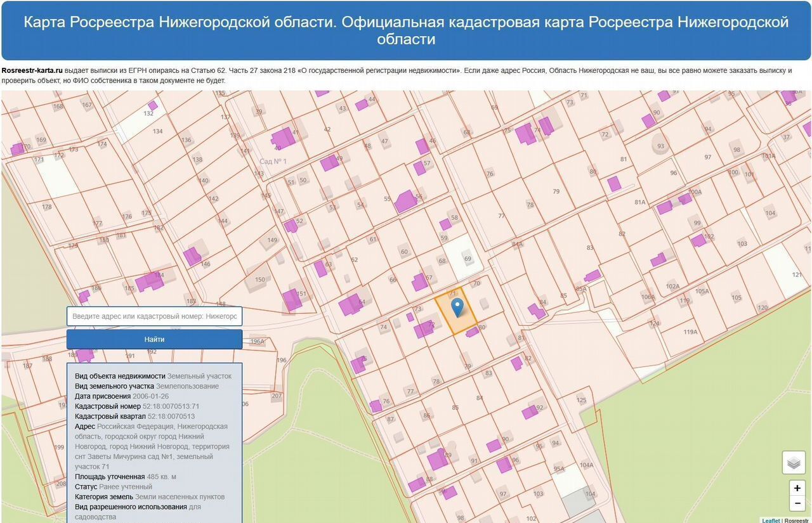Zoom out with the minus button

[x=797, y=503]
